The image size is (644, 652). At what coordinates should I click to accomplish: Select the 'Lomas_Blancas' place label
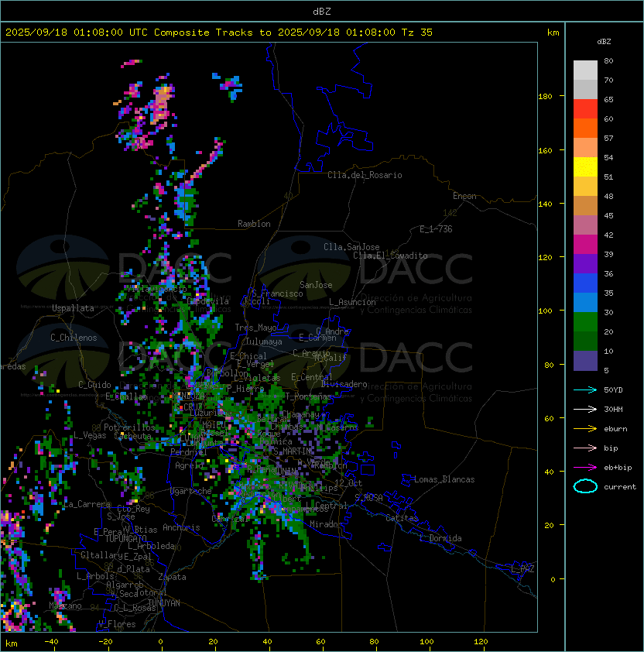click(444, 479)
